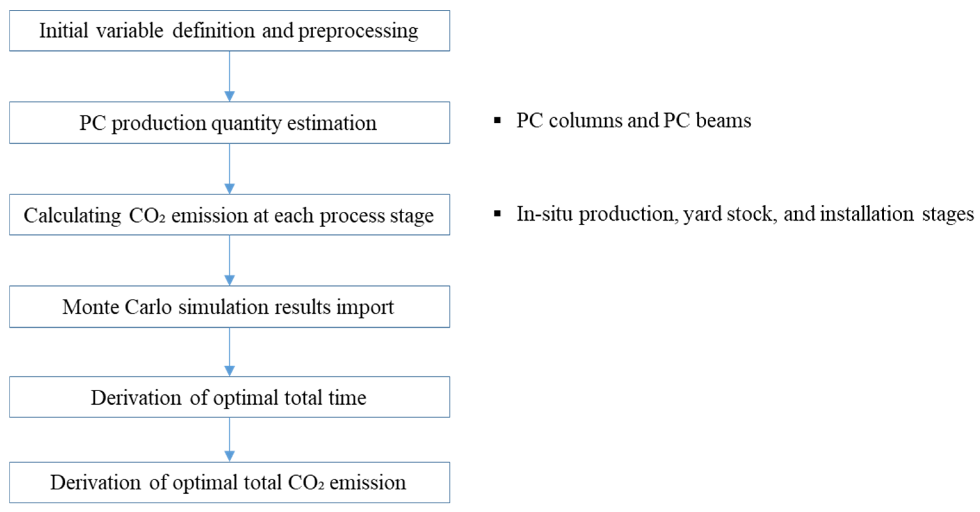980x512 pixels.
Task: Click the words PC beams in the side note
Action: (x=707, y=121)
